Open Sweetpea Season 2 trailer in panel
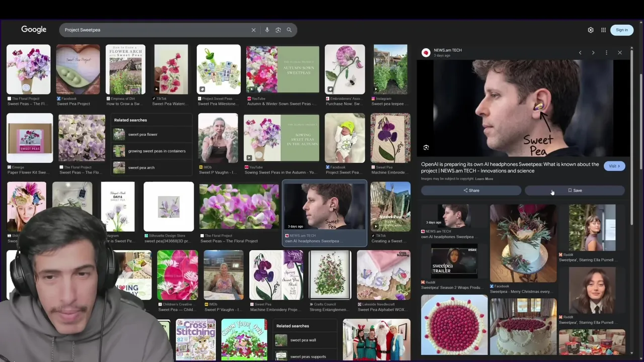Viewport: 644px width, 362px height. [454, 261]
